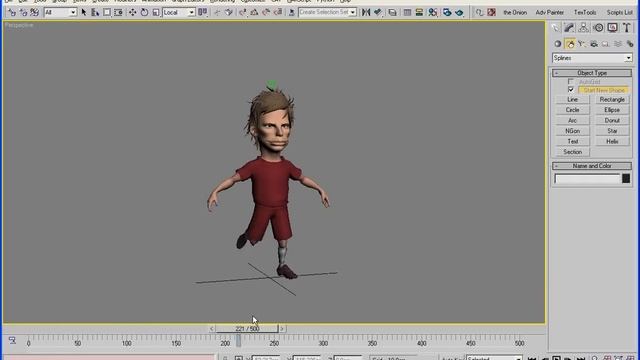Click the Select by Name icon
The image size is (640, 360).
point(95,12)
